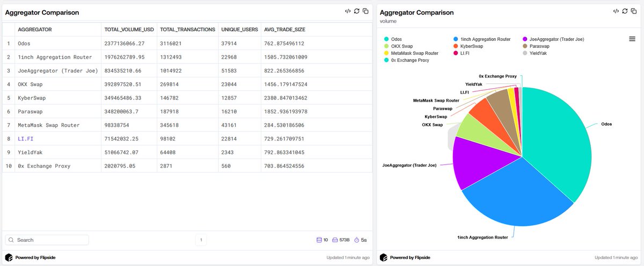Click the data size icon showing 573B
Image resolution: width=644 pixels, height=266 pixels.
(335, 240)
